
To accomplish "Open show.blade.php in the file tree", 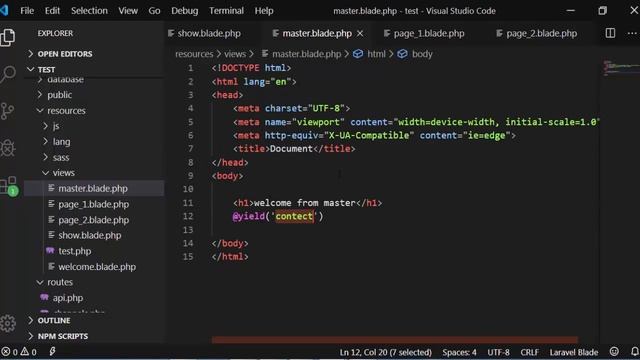I will coord(90,235).
